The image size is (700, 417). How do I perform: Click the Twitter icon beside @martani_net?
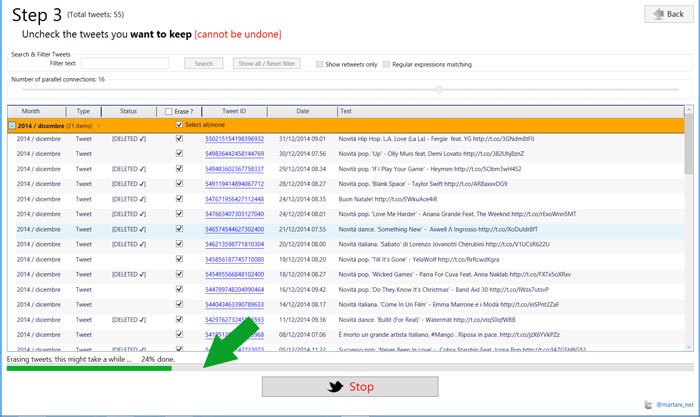tap(648, 405)
